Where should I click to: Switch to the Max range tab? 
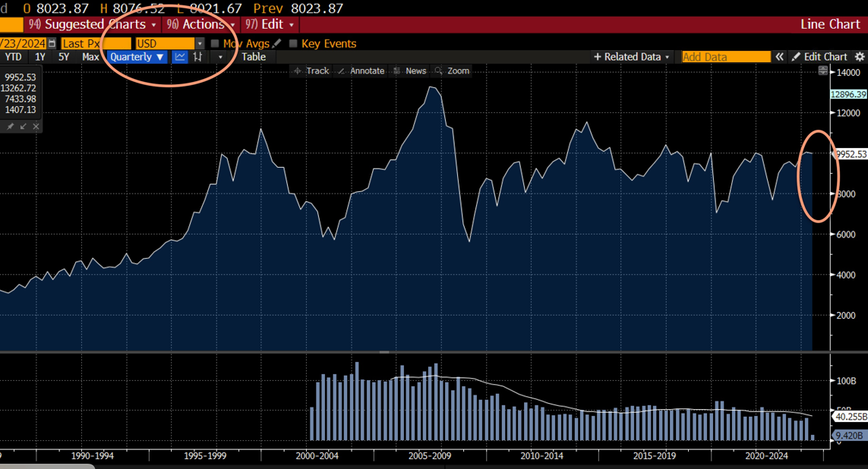pos(90,57)
